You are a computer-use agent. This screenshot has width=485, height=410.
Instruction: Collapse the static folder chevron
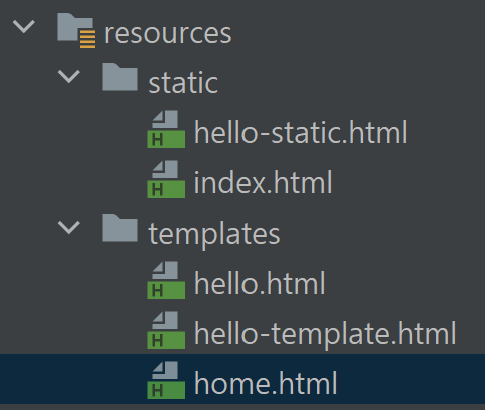[69, 77]
